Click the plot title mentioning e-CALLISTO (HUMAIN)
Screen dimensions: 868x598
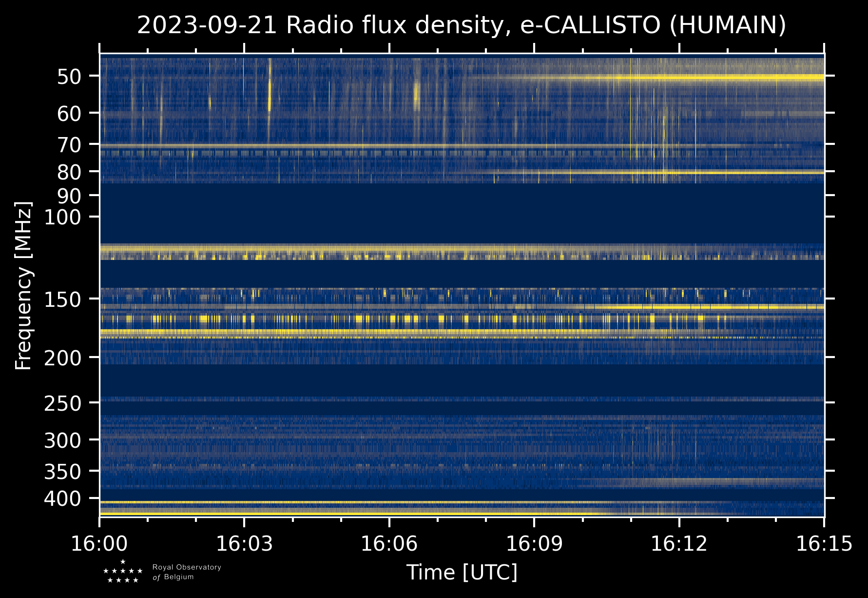(x=462, y=25)
